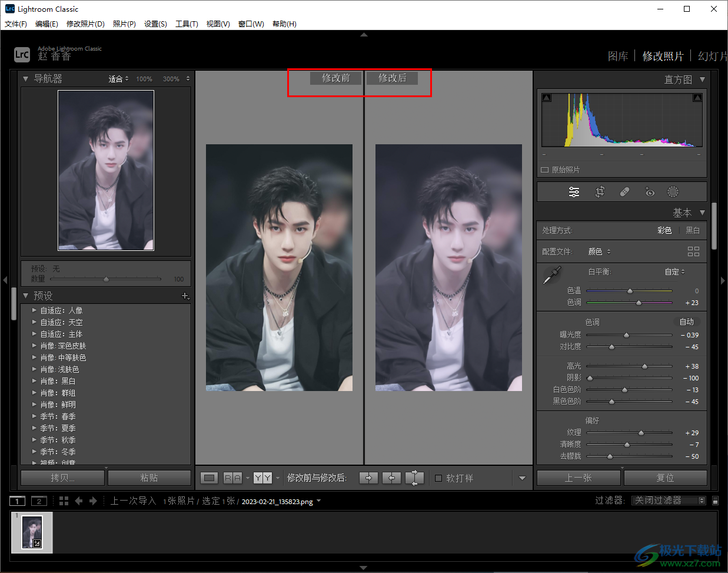Select the Masking circle tool
Viewport: 728px width, 573px height.
click(673, 192)
